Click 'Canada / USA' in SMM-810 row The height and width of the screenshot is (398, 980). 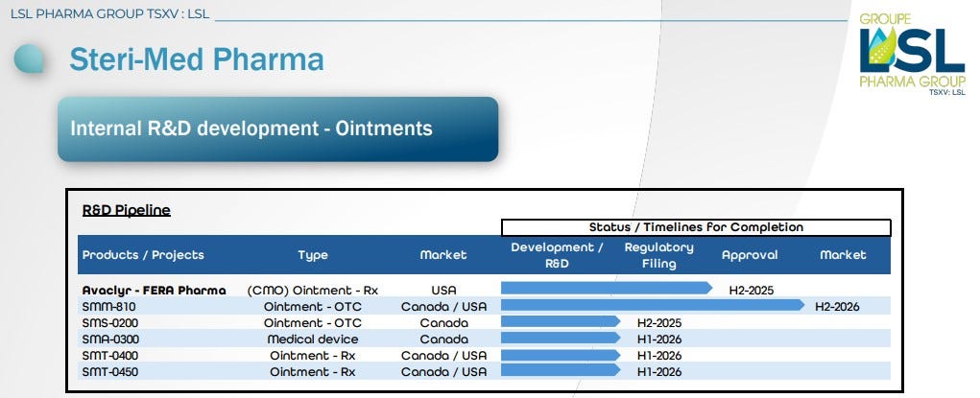coord(443,307)
